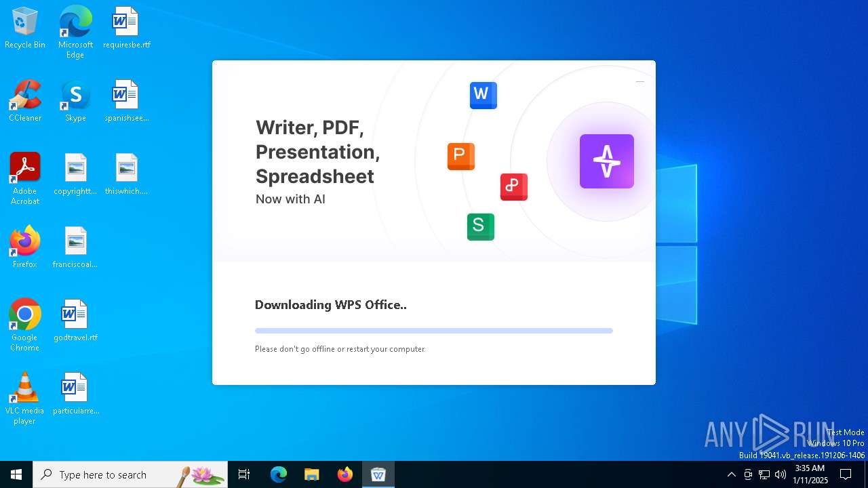Image resolution: width=868 pixels, height=488 pixels.
Task: Select the requiresbe.rtf file
Action: (x=126, y=28)
